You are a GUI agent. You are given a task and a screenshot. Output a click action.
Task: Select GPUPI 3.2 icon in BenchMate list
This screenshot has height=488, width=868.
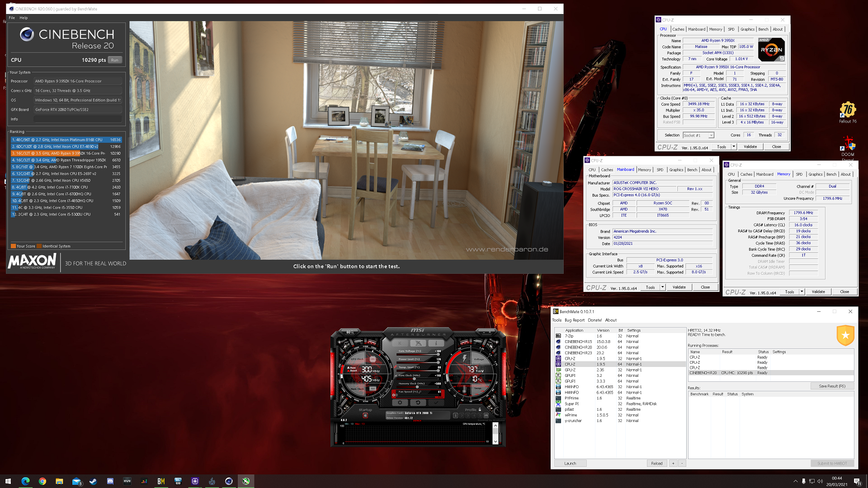[x=558, y=375]
